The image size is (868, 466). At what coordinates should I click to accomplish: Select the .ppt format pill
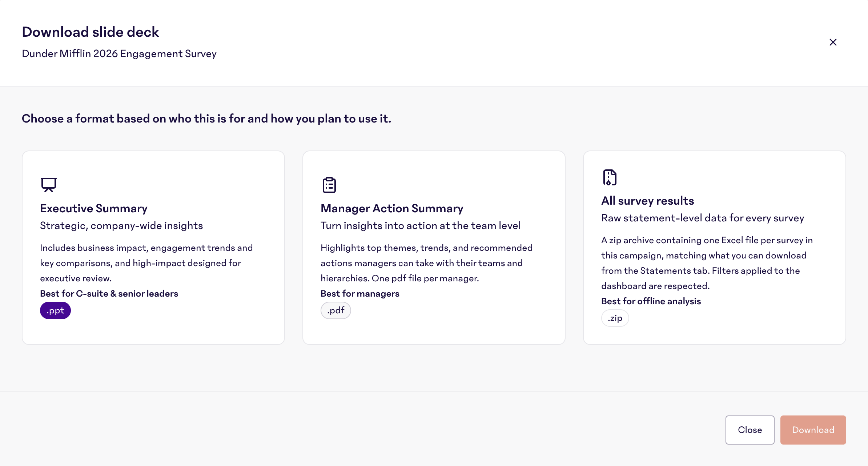[x=55, y=310]
